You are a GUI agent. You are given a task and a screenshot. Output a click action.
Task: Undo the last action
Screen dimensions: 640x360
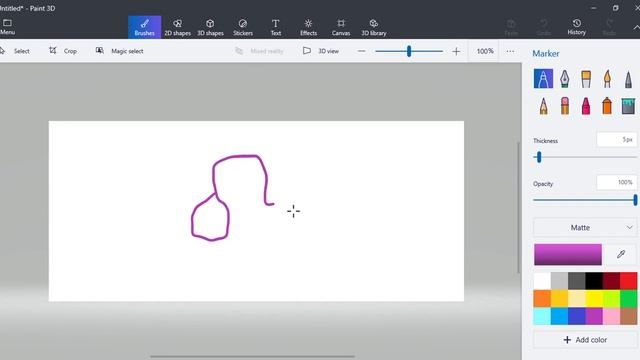(x=544, y=27)
